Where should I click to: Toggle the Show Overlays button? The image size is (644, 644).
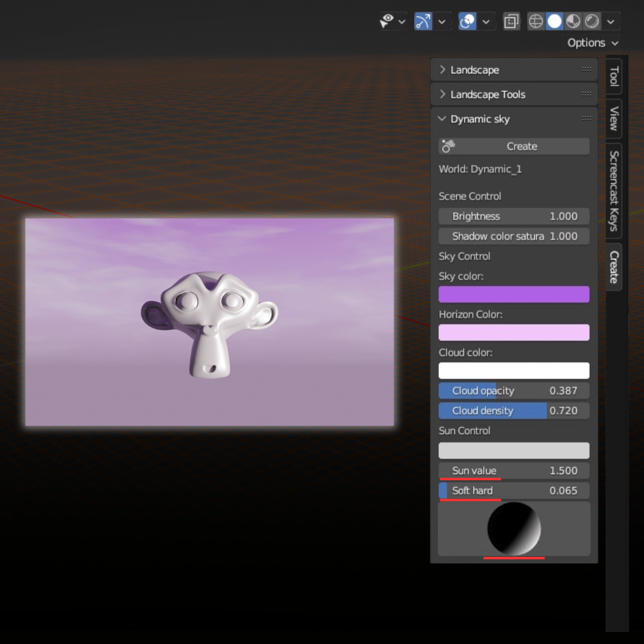(x=467, y=21)
